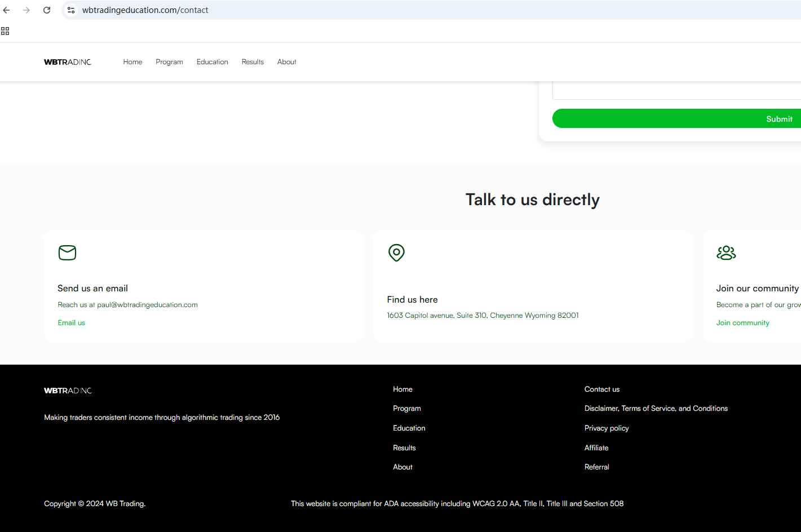
Task: Open the apps grid icon
Action: [5, 31]
